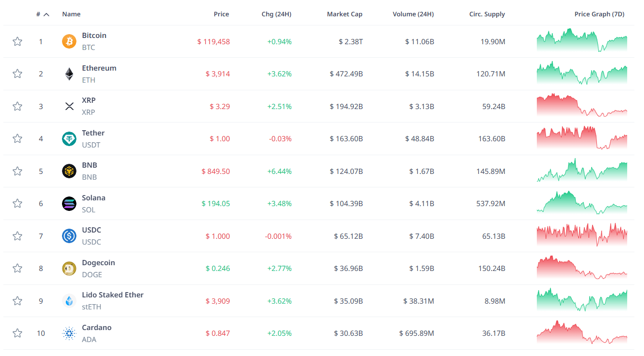Toggle the favorite star for Tether

[17, 138]
